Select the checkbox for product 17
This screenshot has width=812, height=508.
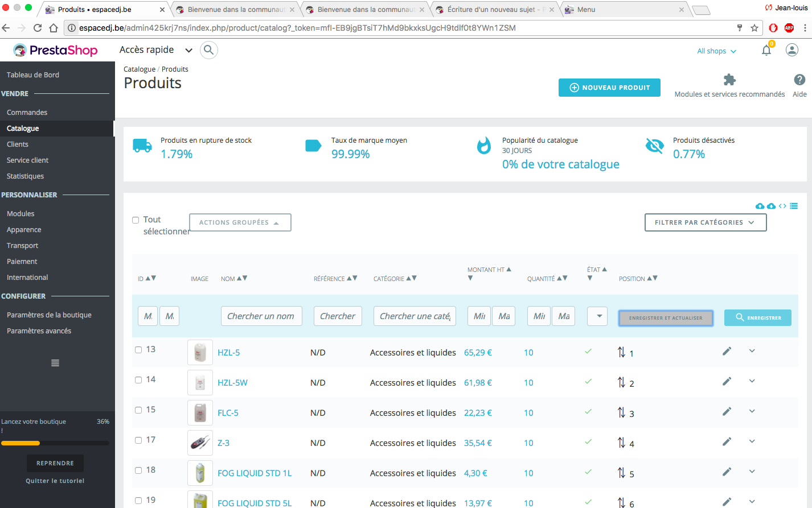tap(138, 440)
